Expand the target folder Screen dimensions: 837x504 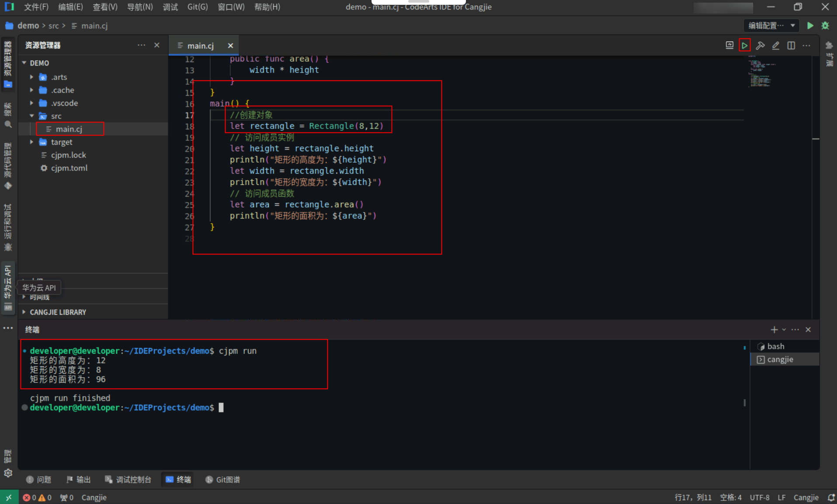(x=31, y=142)
